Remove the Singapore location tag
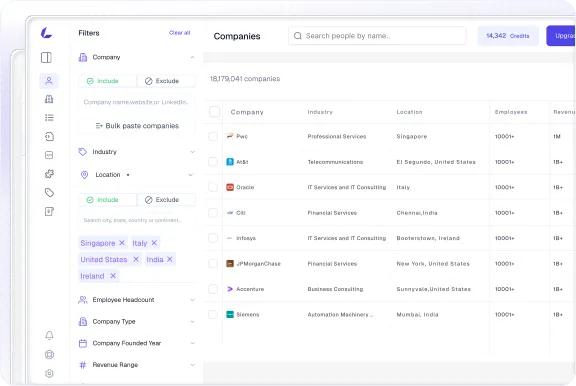This screenshot has height=386, width=576. [122, 243]
